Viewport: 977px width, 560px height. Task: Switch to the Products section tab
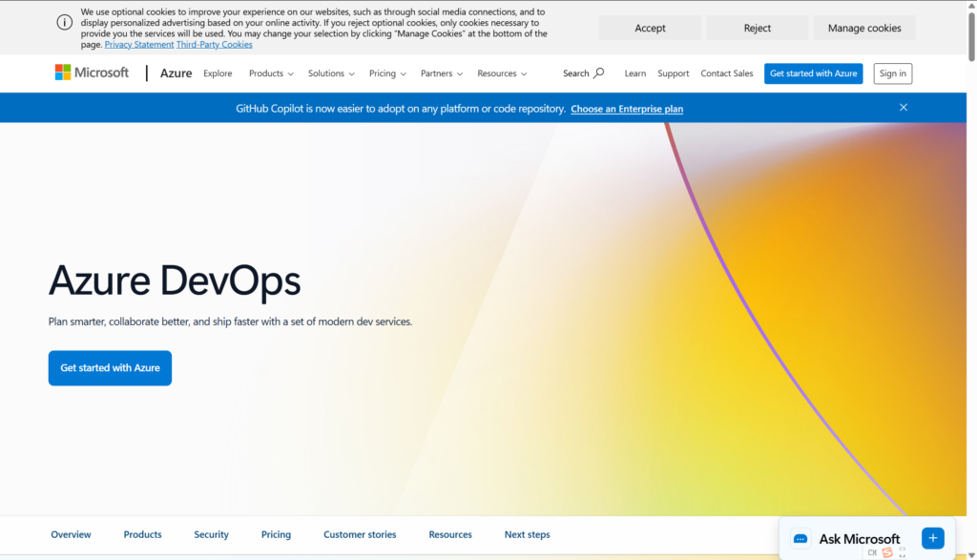point(142,534)
